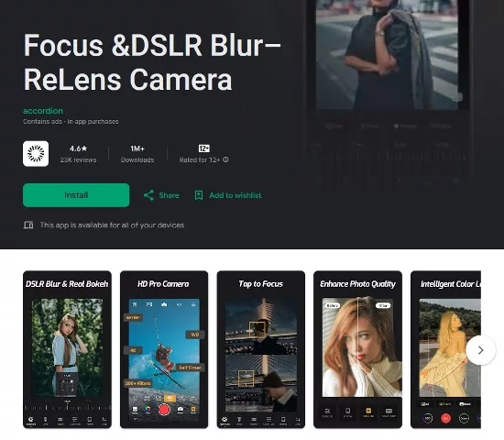Open the DSLR Blur & Real Bokeh screenshot
The height and width of the screenshot is (440, 504).
[x=67, y=349]
